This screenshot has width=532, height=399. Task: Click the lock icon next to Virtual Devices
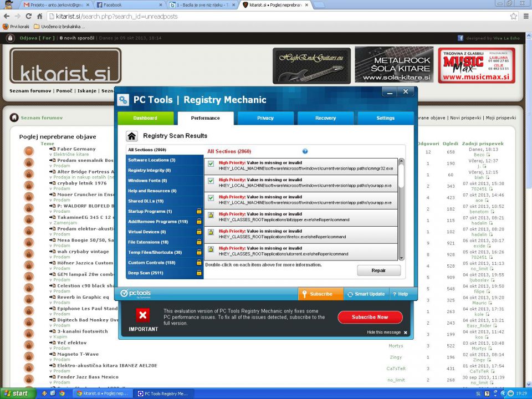(199, 232)
